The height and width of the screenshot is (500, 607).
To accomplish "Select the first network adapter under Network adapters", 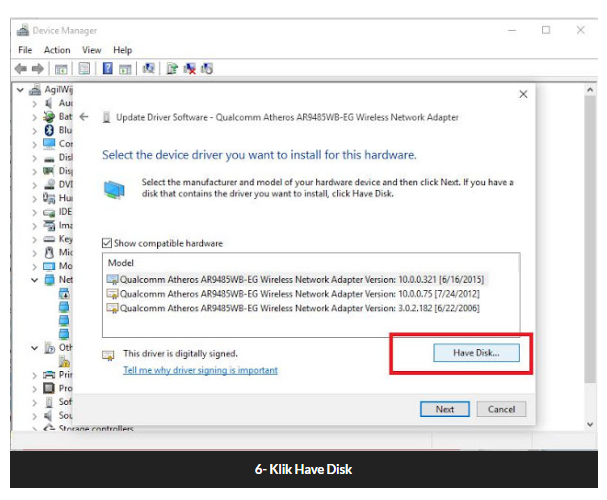I will (64, 293).
